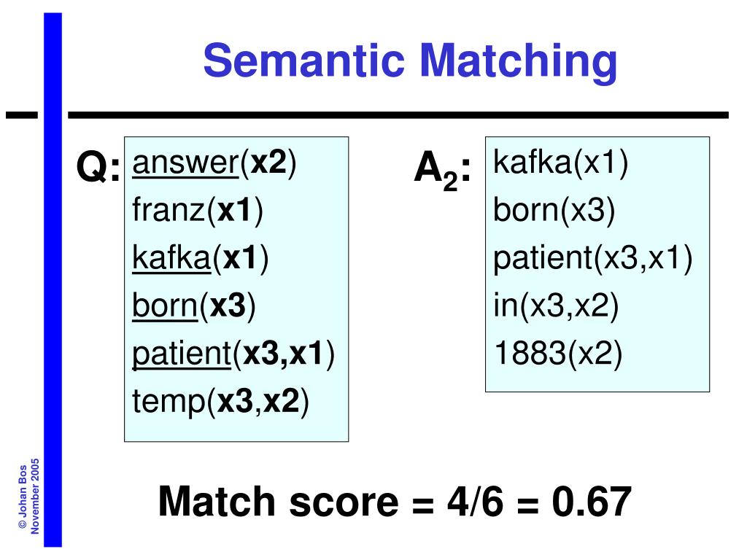Click temp(x3,x2) in the Q box

click(x=220, y=402)
